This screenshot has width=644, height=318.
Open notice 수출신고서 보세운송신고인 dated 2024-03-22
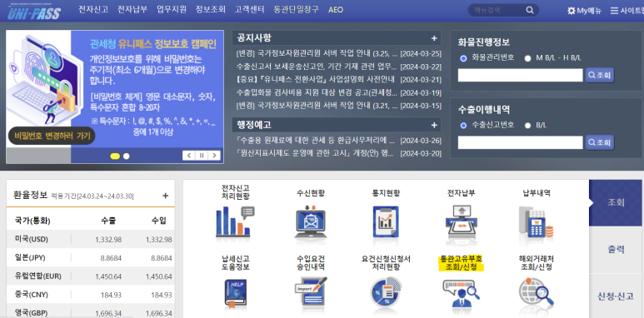point(317,67)
